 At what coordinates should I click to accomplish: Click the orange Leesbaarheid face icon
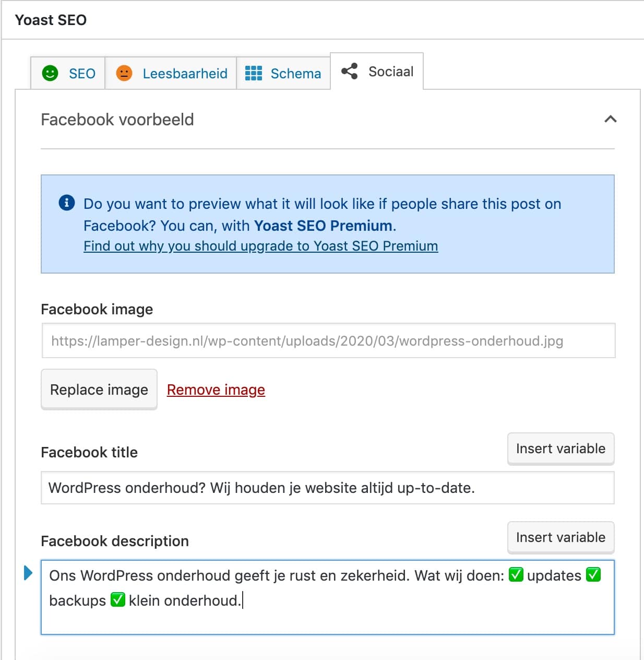coord(124,73)
